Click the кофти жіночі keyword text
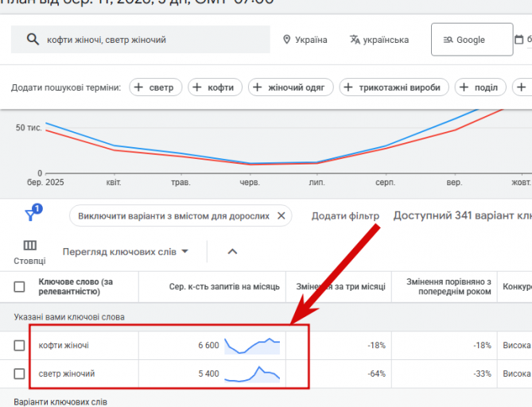Screen dimensions: 532x407 64,345
